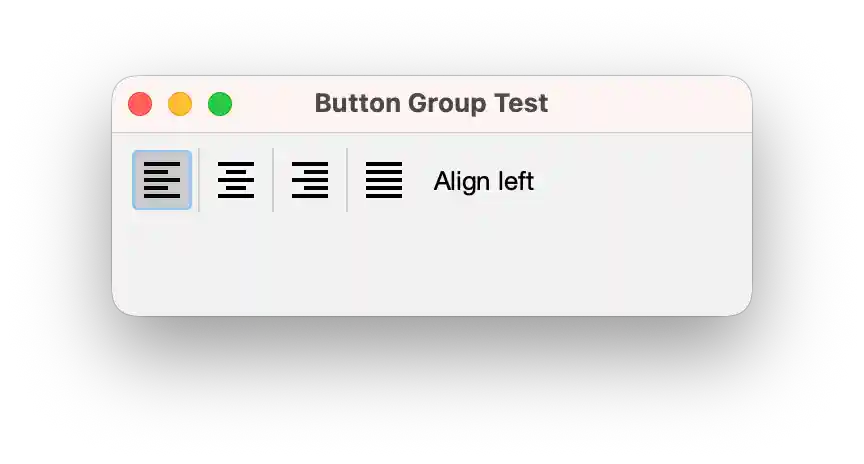The image size is (864, 464).
Task: Turn on right-aligned lines toggle button
Action: point(310,180)
